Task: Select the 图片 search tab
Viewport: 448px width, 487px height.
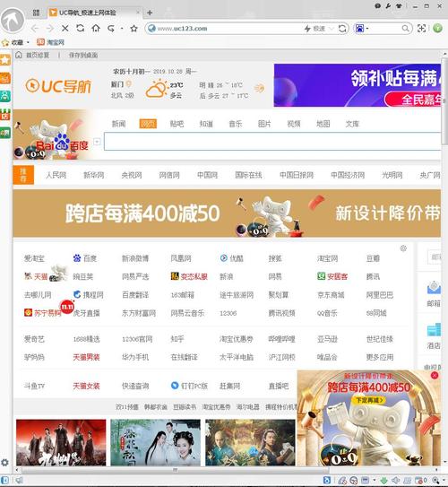Action: pyautogui.click(x=264, y=124)
